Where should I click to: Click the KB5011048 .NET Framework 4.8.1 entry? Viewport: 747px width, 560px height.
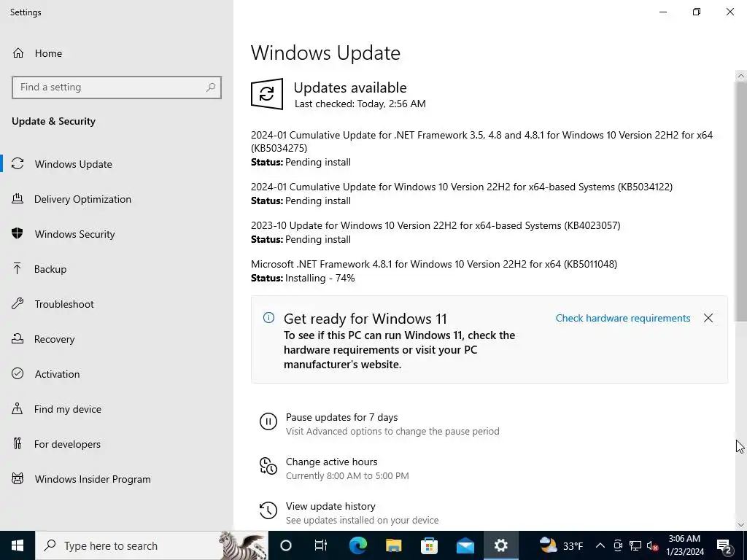pos(434,264)
